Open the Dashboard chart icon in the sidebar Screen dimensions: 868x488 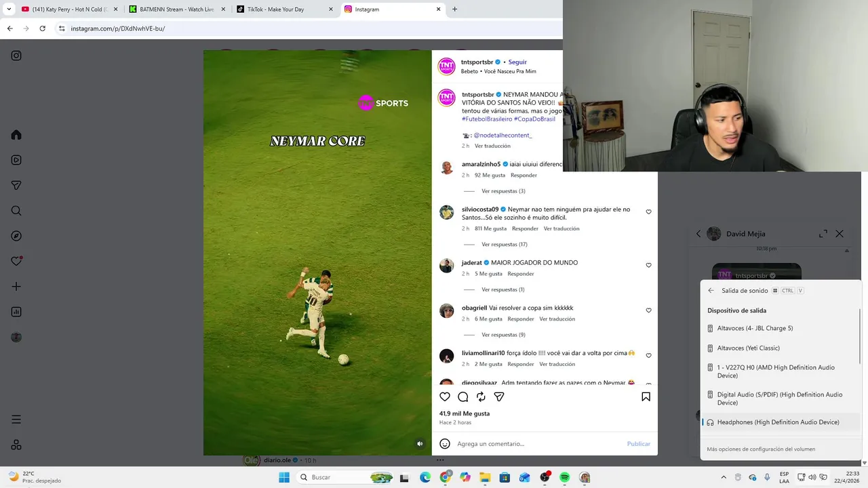tap(16, 312)
